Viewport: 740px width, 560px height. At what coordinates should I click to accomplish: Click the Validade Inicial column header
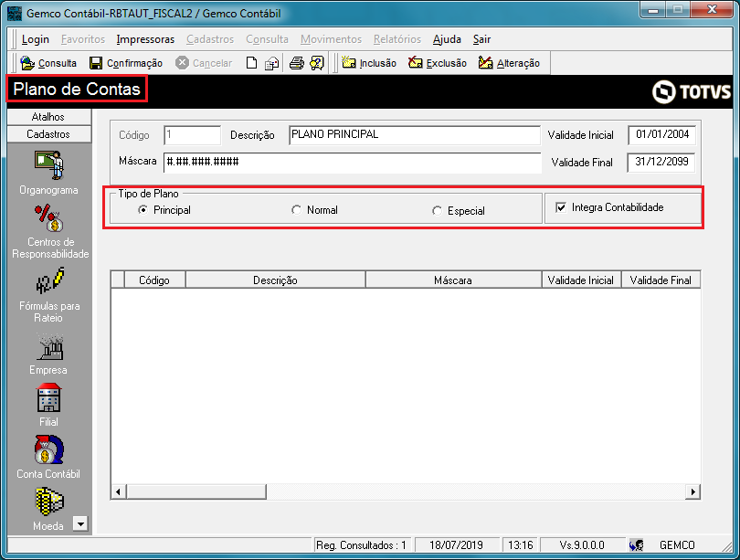tap(581, 280)
